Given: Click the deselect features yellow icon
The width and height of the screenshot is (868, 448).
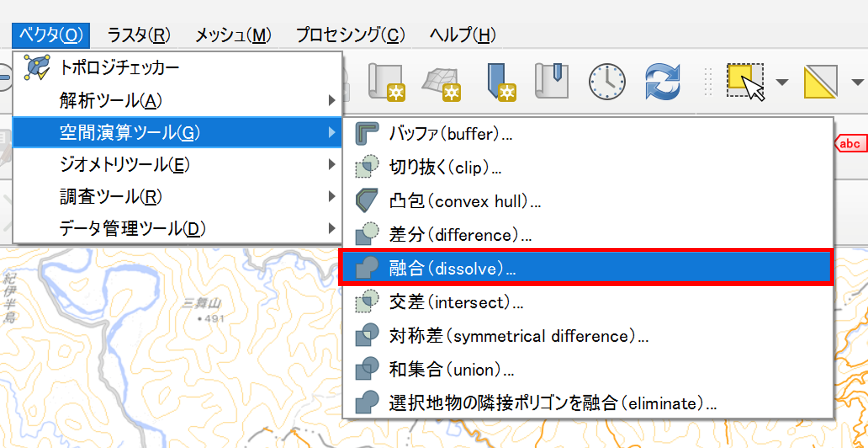Looking at the screenshot, I should pos(820,82).
